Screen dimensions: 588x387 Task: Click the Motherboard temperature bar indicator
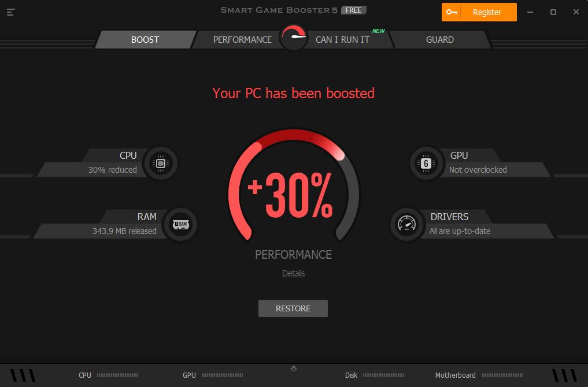(502, 375)
